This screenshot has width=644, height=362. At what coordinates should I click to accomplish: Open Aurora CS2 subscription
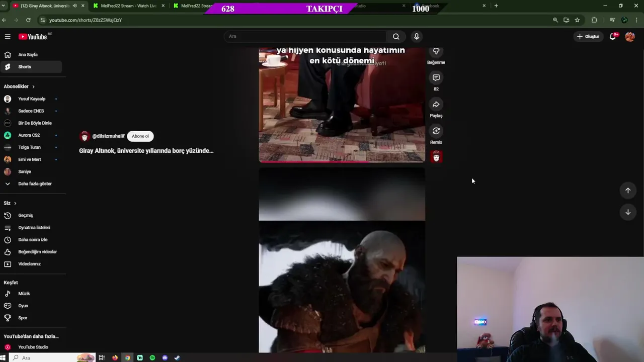click(x=31, y=135)
